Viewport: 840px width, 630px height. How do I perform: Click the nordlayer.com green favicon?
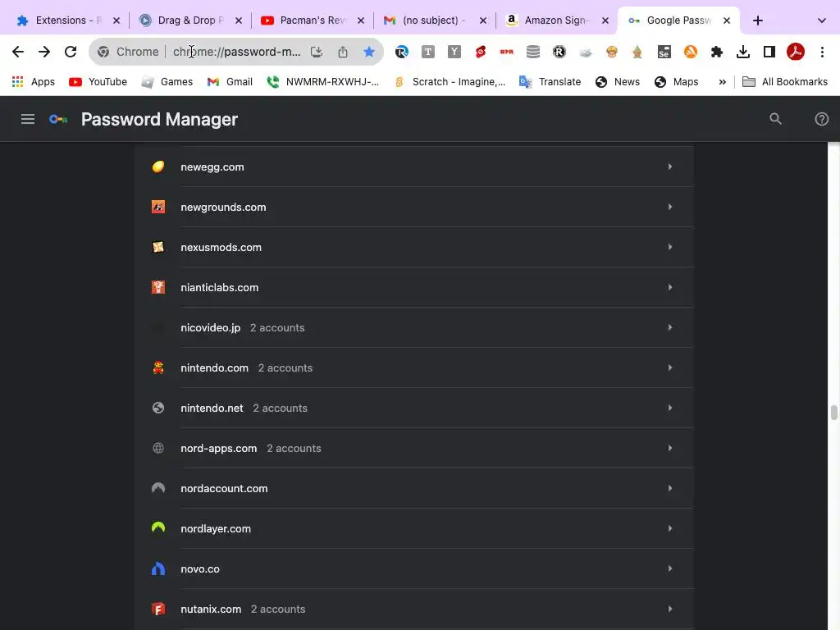158,528
